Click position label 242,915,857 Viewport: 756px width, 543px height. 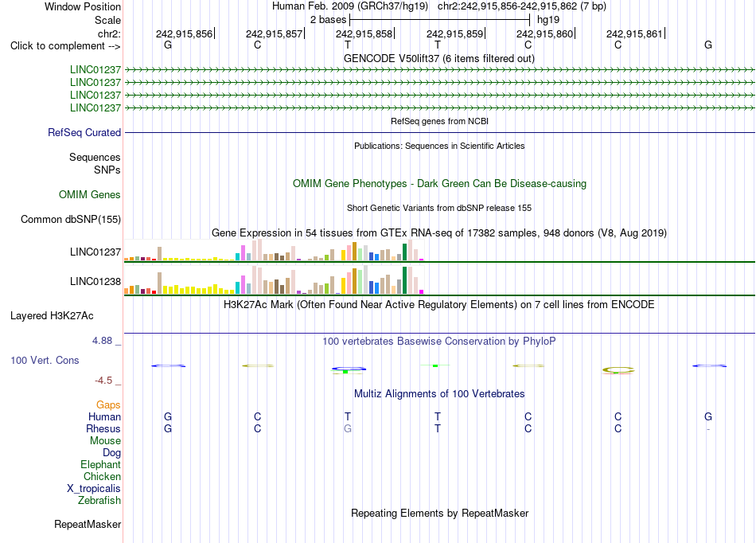coord(274,33)
